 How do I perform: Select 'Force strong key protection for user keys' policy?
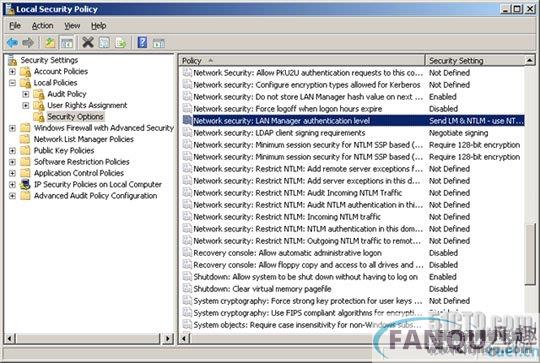coord(308,301)
